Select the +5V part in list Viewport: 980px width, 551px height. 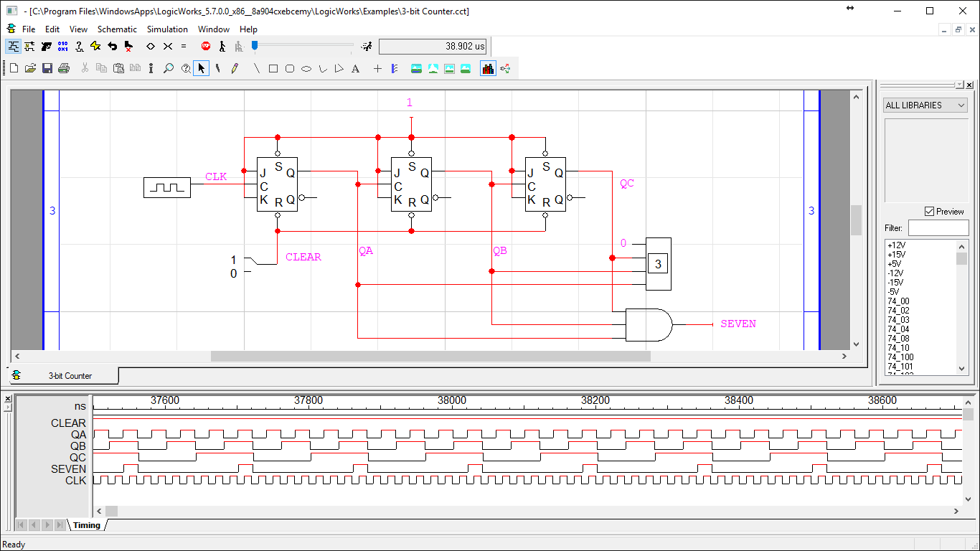[x=897, y=264]
